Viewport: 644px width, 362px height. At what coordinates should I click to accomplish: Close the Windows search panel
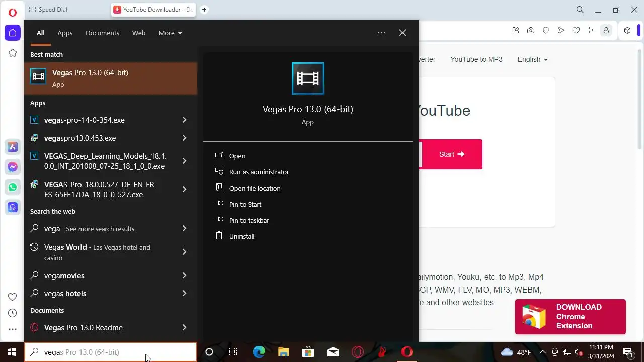(x=403, y=33)
